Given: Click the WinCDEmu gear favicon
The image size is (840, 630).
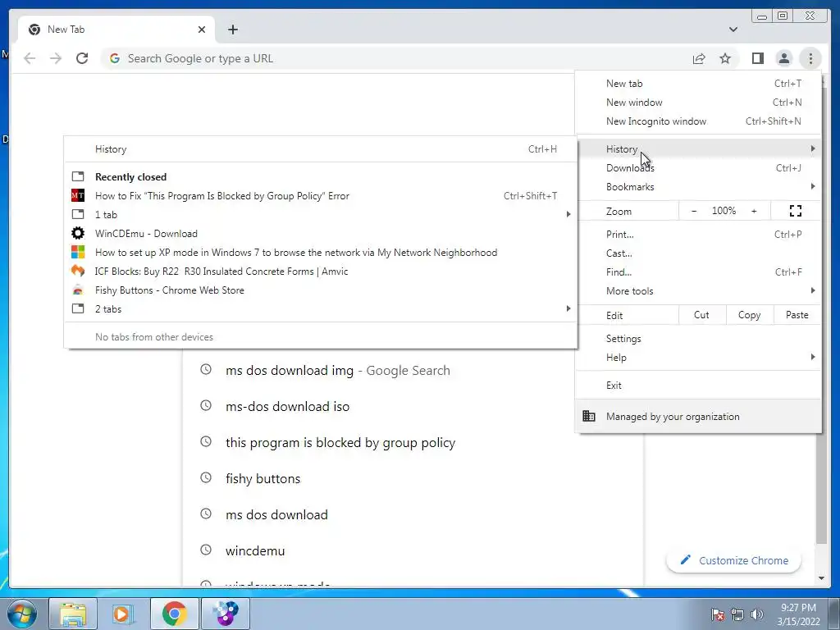Looking at the screenshot, I should coord(78,233).
